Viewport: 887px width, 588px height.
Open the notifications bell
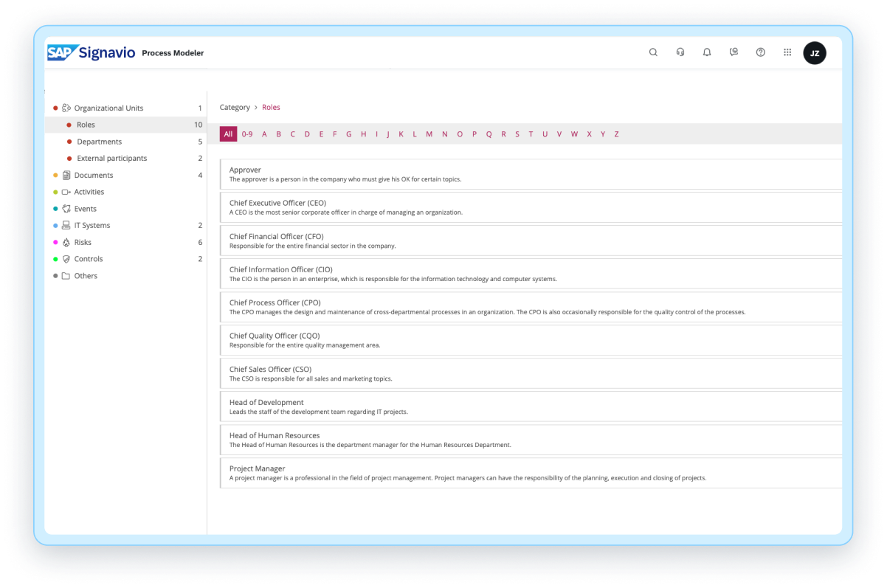coord(707,52)
